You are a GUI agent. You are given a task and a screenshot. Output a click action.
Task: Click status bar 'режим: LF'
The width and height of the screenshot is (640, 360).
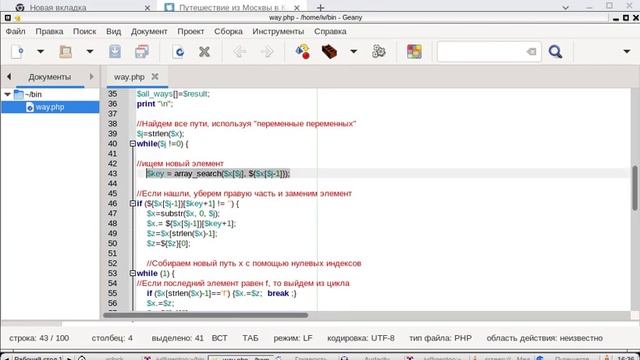click(293, 338)
